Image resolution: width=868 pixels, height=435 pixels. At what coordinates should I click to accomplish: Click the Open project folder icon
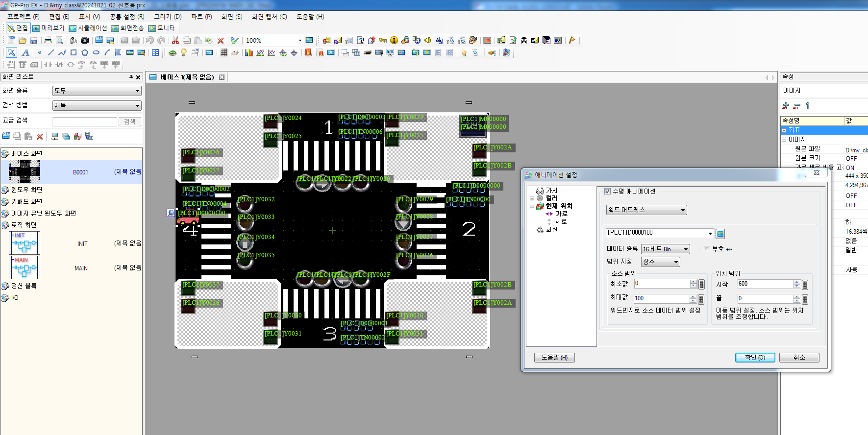[23, 40]
